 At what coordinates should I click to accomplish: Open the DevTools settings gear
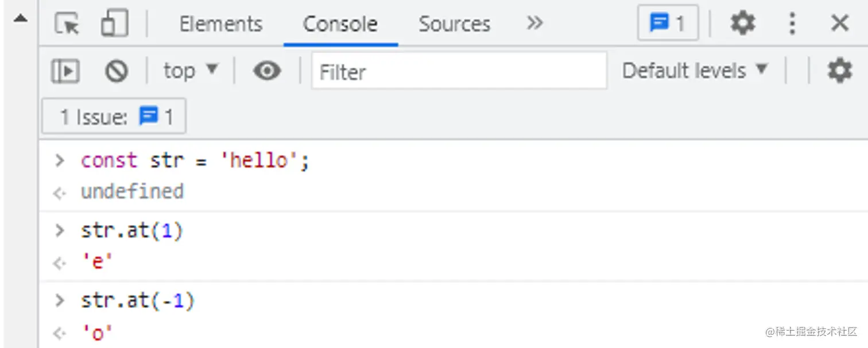pyautogui.click(x=742, y=24)
